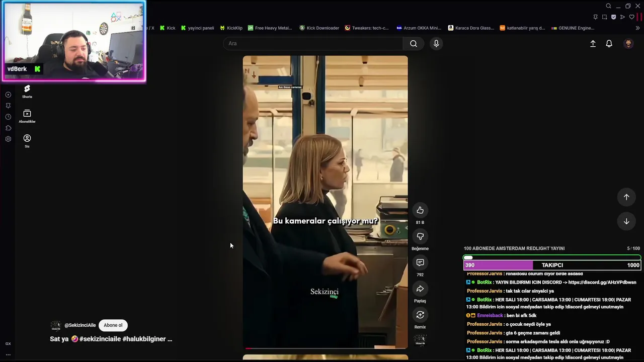Click the voice search microphone
The height and width of the screenshot is (362, 644).
point(436,43)
